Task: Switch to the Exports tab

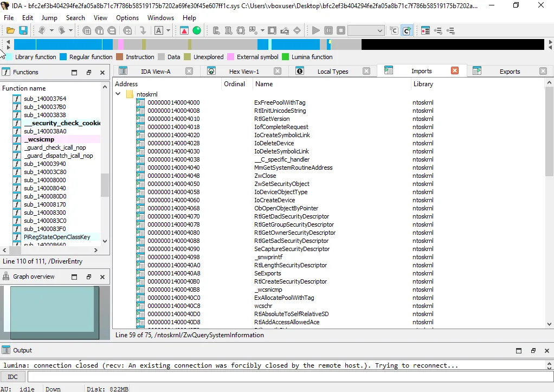Action: click(510, 72)
